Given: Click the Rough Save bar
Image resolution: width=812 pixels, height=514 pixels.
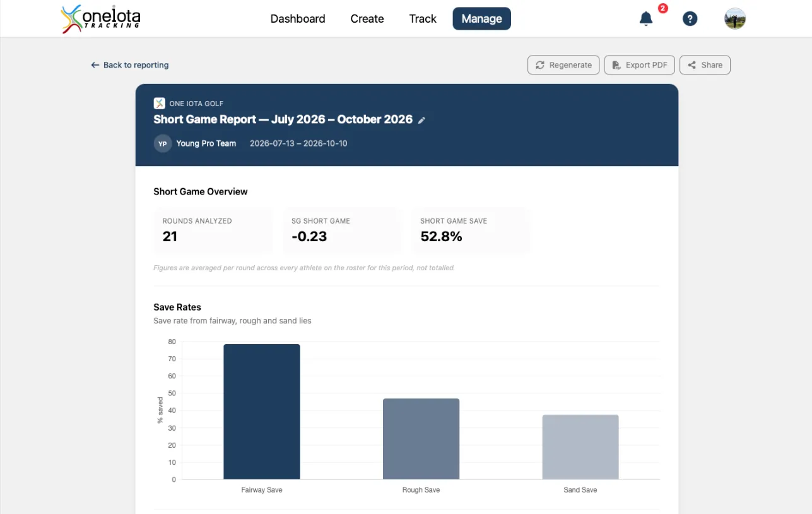Looking at the screenshot, I should pos(421,439).
